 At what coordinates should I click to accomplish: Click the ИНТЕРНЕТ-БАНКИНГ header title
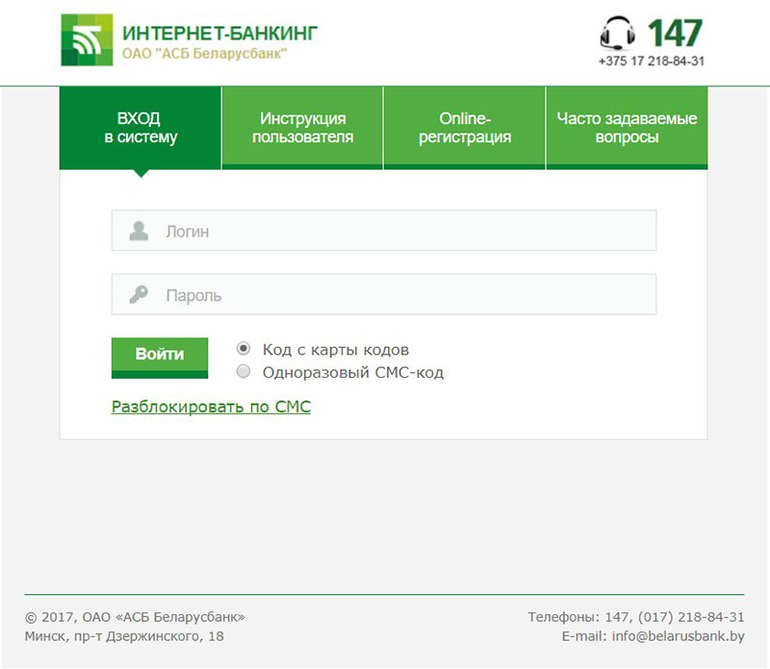click(x=220, y=33)
